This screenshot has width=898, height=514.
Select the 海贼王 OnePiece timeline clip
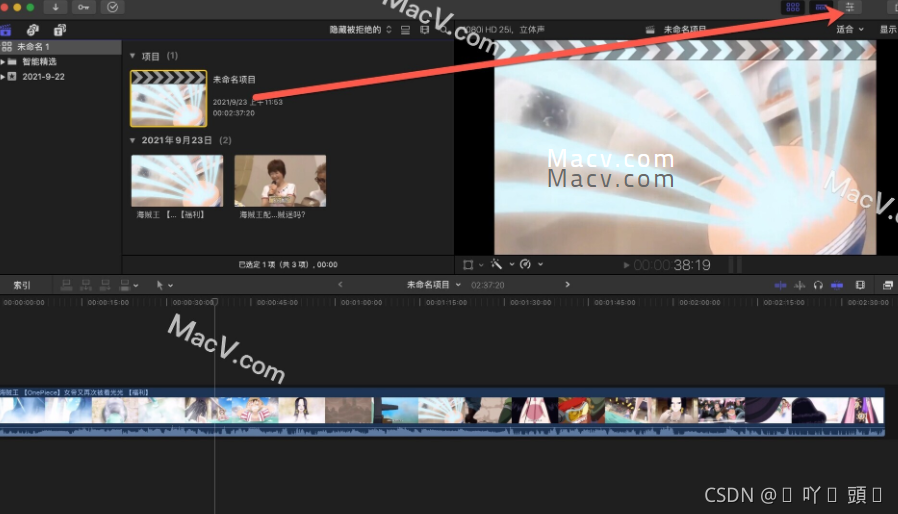click(x=442, y=411)
